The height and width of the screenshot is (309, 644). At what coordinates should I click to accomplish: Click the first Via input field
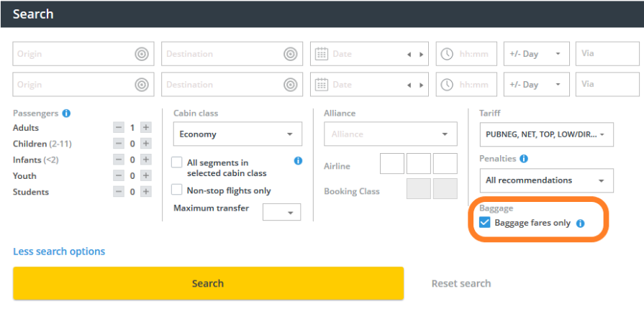(x=597, y=54)
